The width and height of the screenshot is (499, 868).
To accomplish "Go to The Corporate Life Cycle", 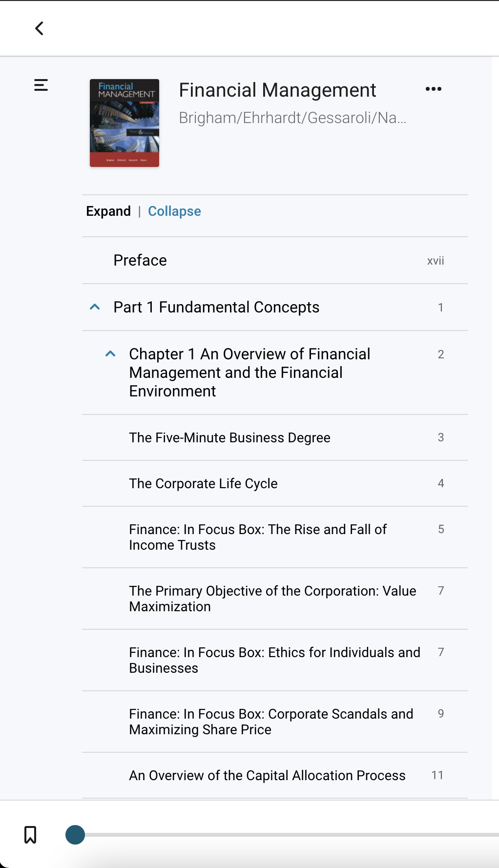I will 275,483.
